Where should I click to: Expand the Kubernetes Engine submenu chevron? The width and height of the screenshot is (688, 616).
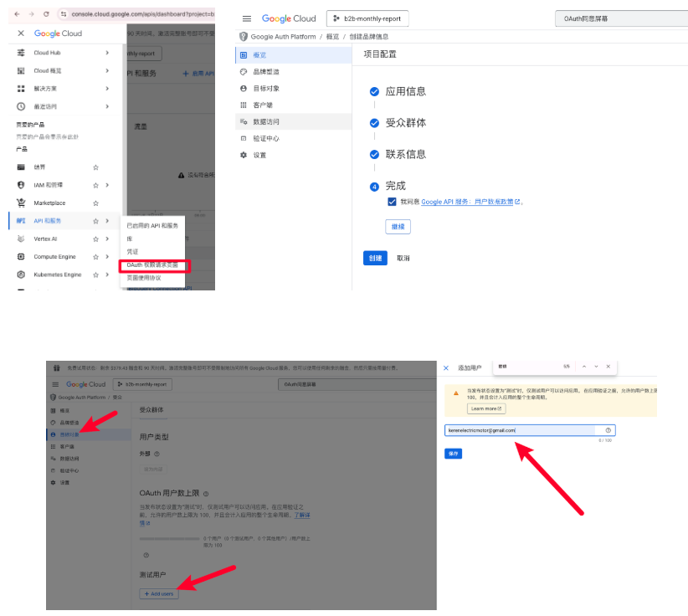point(107,275)
